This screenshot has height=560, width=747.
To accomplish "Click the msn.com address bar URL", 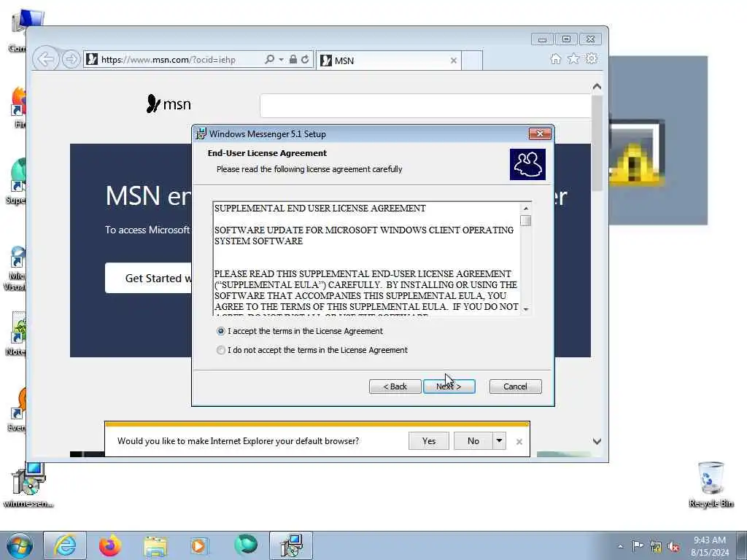I will 169,60.
